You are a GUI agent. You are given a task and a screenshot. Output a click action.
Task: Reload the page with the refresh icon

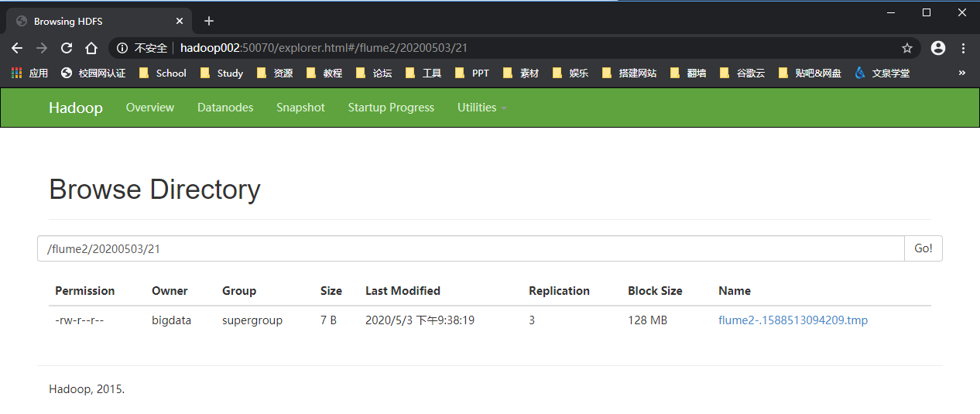pyautogui.click(x=67, y=48)
